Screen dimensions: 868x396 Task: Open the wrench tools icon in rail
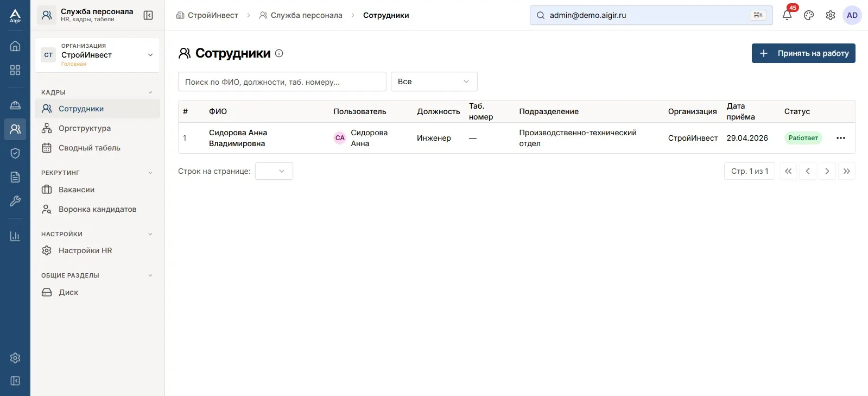(15, 201)
